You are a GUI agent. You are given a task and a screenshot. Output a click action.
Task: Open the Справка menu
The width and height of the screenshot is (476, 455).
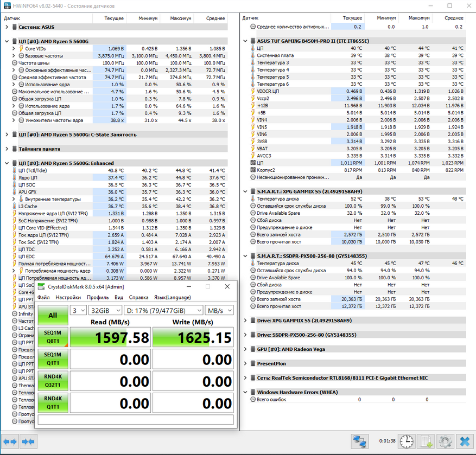click(x=138, y=297)
